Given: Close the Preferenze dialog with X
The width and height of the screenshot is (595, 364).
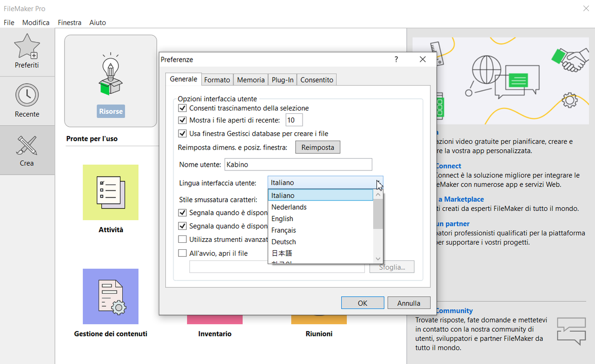Looking at the screenshot, I should [x=423, y=59].
